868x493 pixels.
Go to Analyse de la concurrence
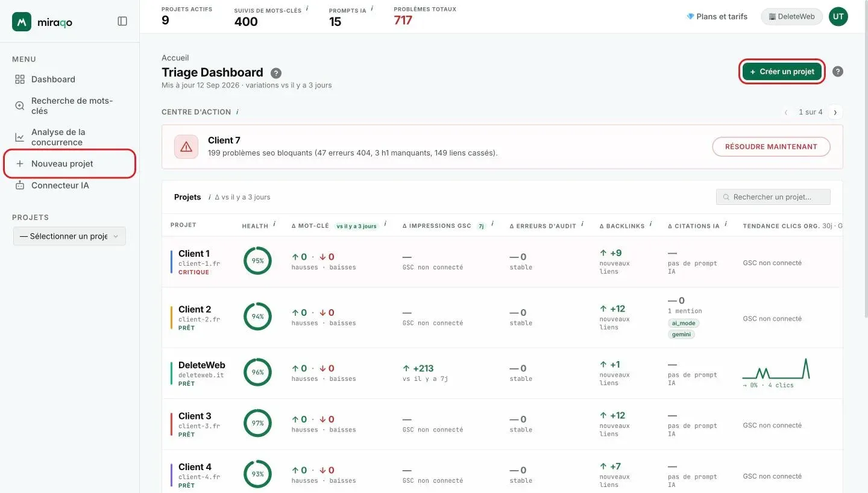[70, 137]
